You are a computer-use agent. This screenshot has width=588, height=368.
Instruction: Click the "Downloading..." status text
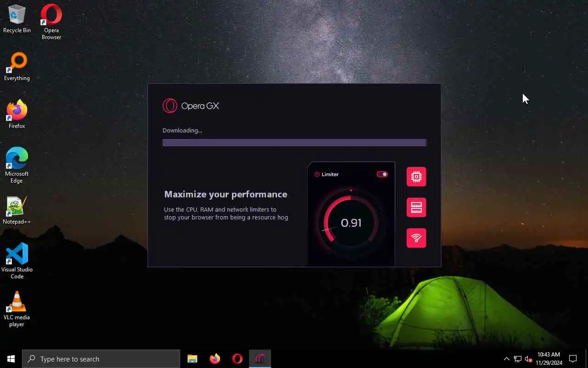(x=182, y=130)
